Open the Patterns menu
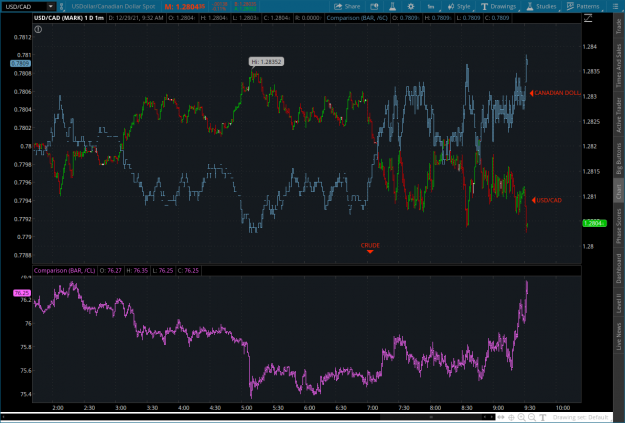 click(x=583, y=6)
